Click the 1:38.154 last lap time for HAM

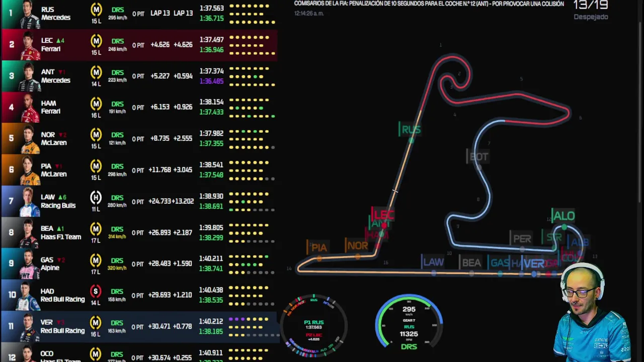click(211, 102)
